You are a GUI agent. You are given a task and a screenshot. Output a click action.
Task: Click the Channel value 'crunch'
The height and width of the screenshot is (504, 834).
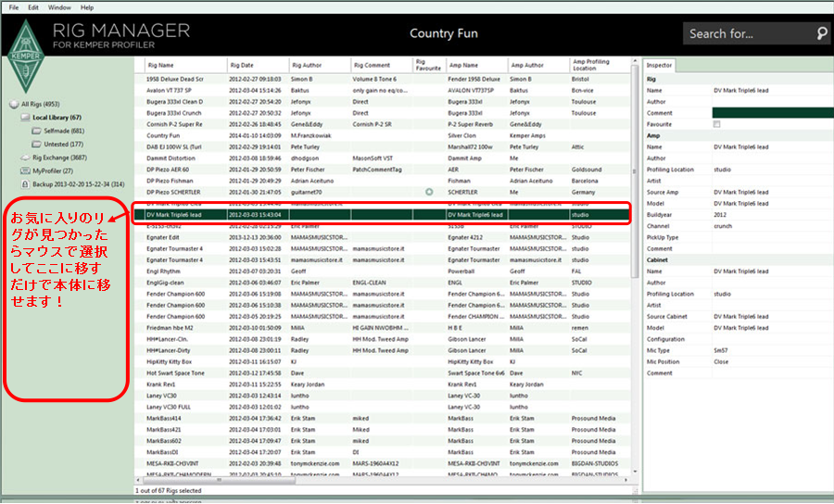(723, 226)
